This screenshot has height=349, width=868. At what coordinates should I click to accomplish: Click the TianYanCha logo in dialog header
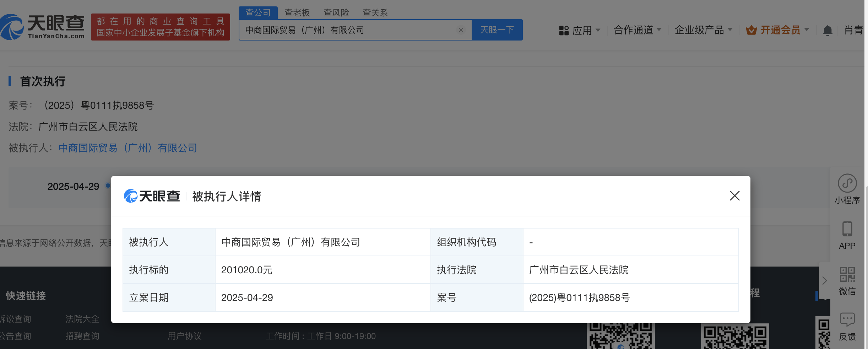(152, 196)
